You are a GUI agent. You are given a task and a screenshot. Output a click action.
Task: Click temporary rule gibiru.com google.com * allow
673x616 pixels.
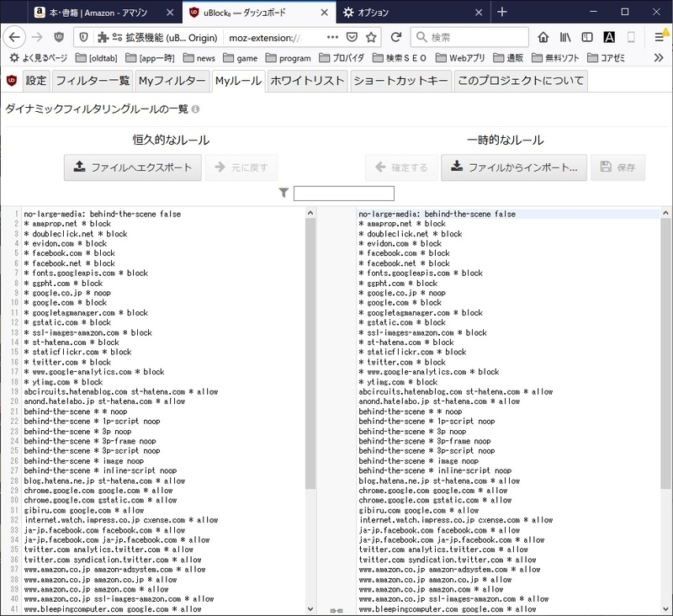pyautogui.click(x=418, y=511)
